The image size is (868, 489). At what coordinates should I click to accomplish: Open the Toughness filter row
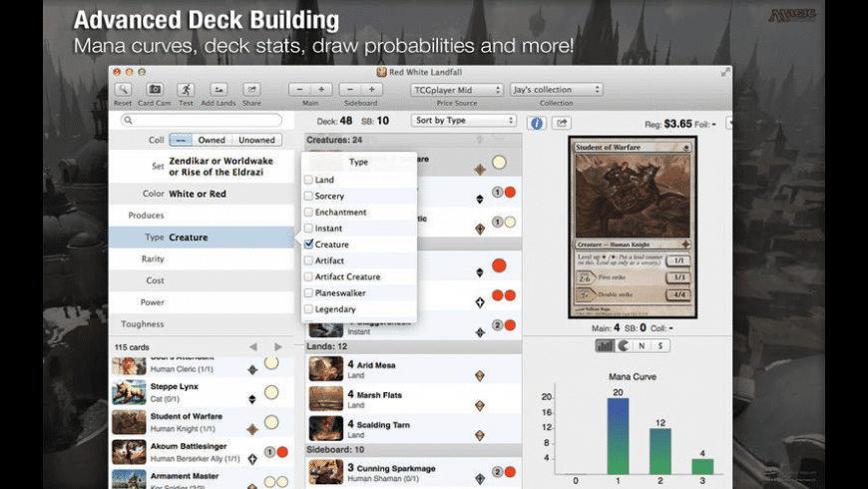tap(202, 324)
